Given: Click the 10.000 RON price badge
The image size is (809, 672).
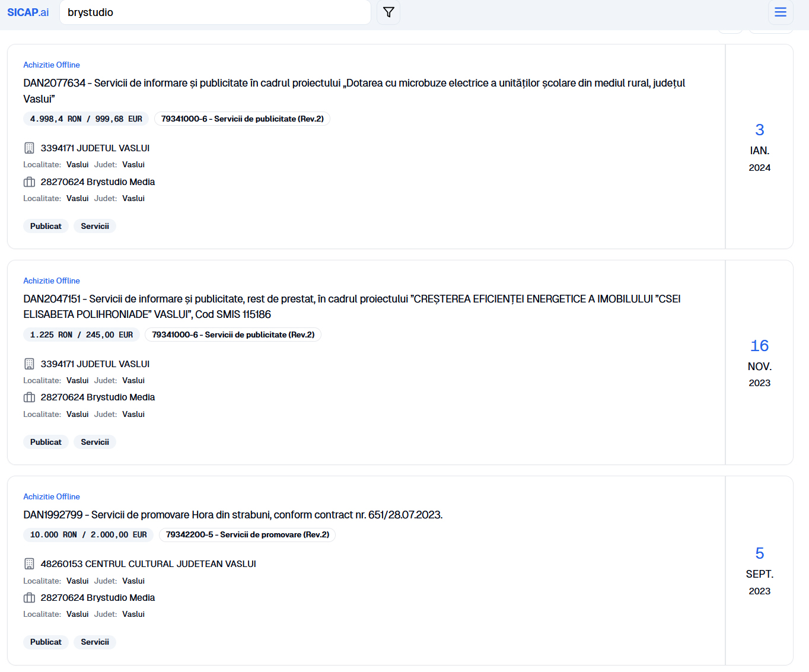Looking at the screenshot, I should [x=88, y=535].
